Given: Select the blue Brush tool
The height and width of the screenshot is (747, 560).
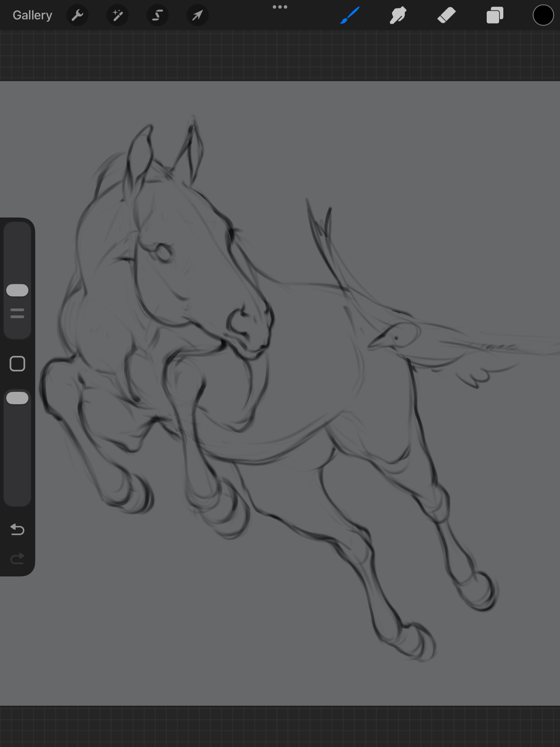Looking at the screenshot, I should coord(350,15).
